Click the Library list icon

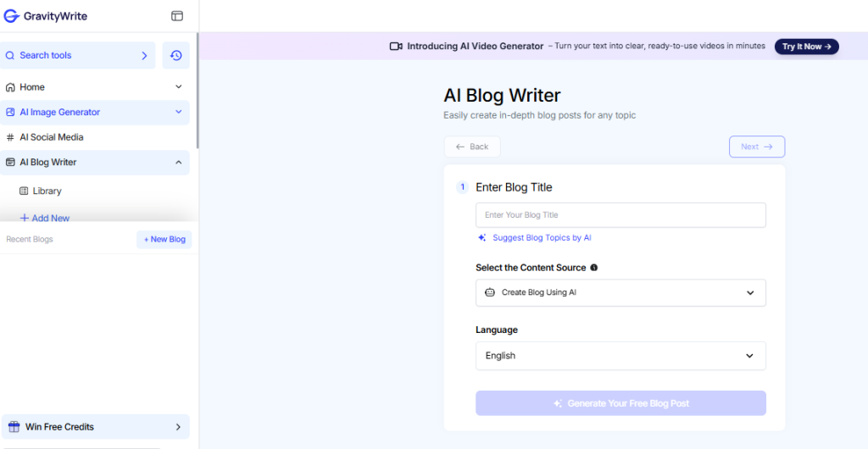click(24, 191)
